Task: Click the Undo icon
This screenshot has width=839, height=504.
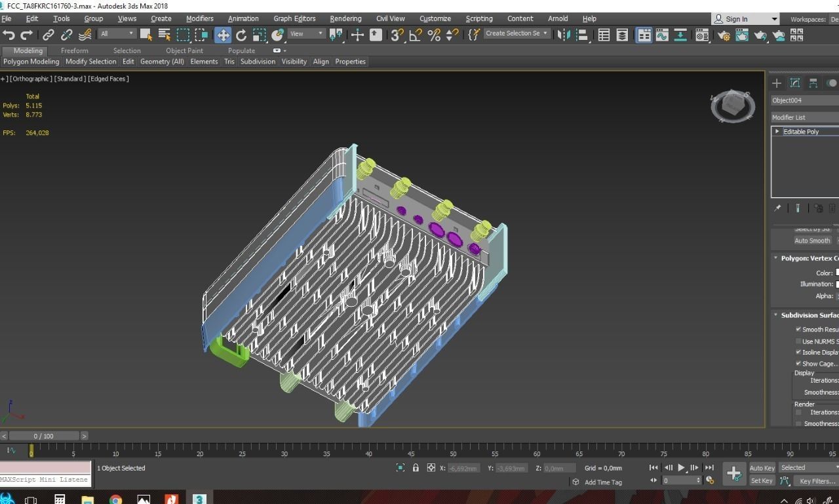Action: pyautogui.click(x=9, y=35)
